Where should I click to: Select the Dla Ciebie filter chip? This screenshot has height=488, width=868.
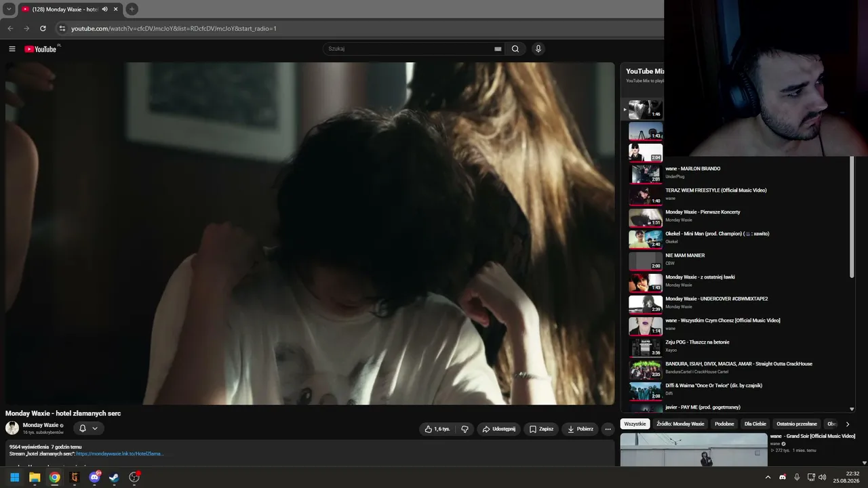click(755, 424)
